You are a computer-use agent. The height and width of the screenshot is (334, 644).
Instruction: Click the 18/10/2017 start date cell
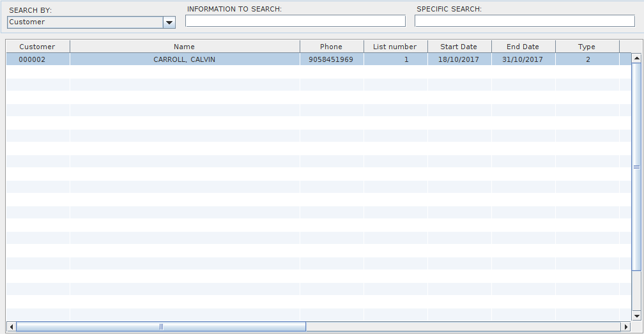pyautogui.click(x=459, y=59)
